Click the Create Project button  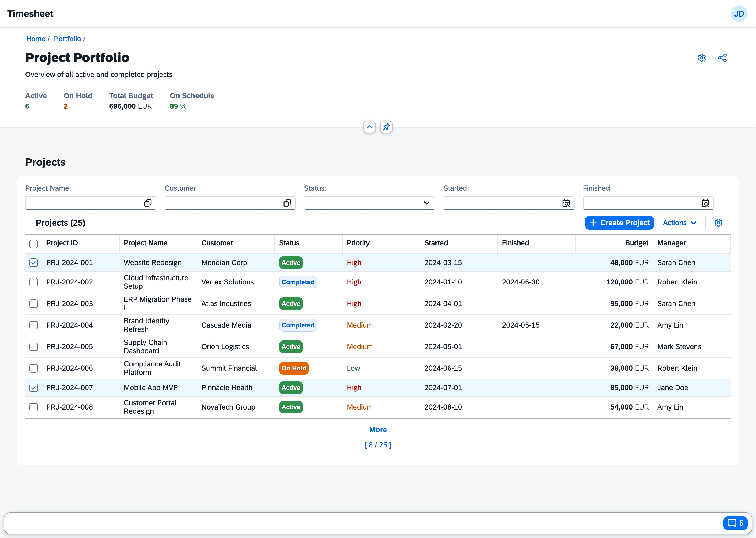619,223
